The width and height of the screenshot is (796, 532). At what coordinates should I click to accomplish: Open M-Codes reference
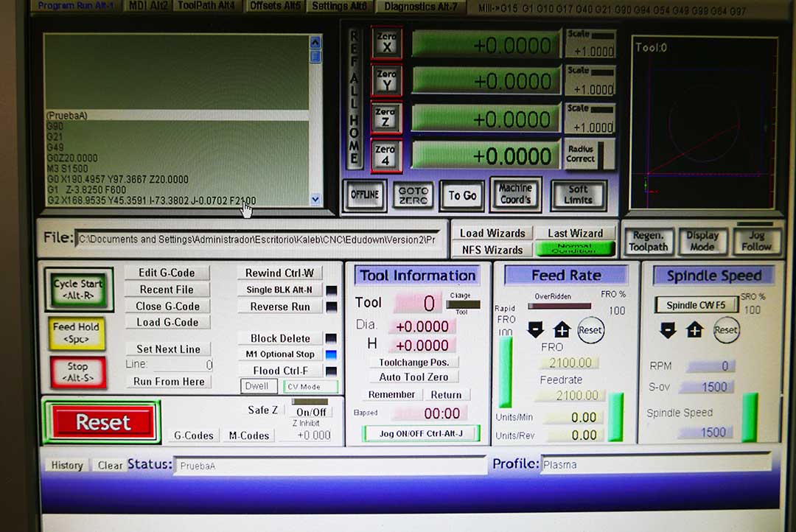tap(249, 435)
